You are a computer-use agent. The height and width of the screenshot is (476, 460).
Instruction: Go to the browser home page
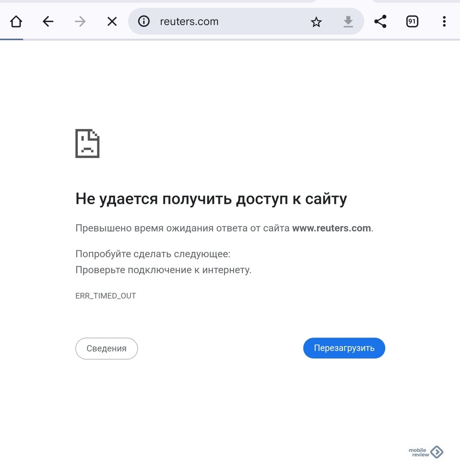point(16,21)
